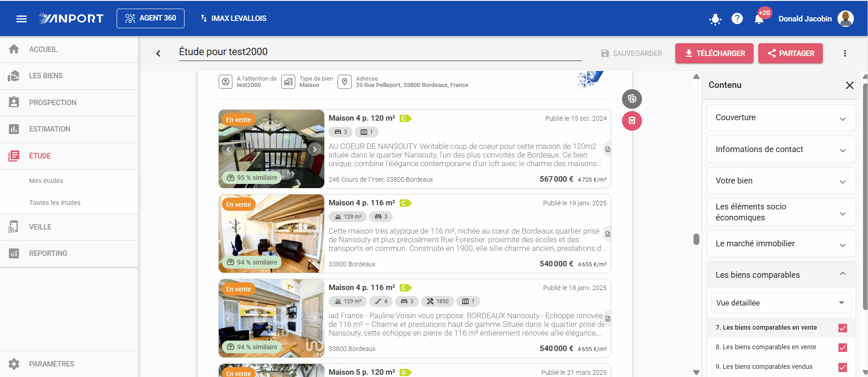Open the Vue détaillée dropdown
Viewport: 868px width, 377px height.
781,303
